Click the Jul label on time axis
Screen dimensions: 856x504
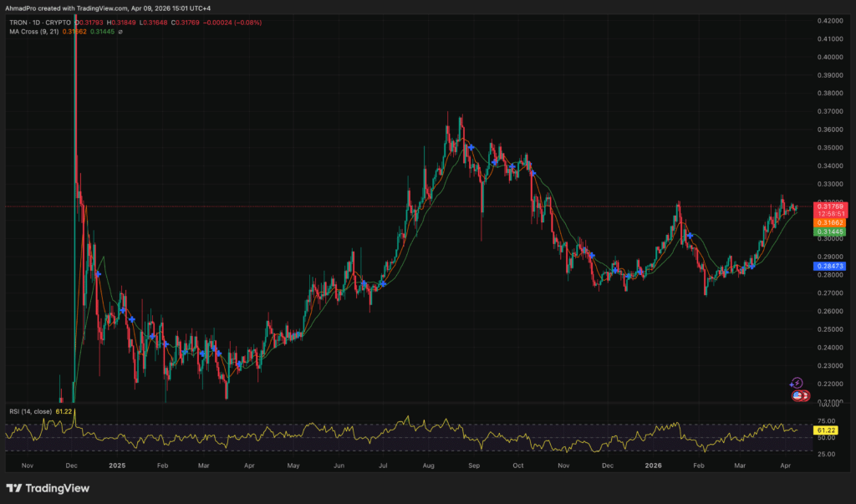point(383,466)
